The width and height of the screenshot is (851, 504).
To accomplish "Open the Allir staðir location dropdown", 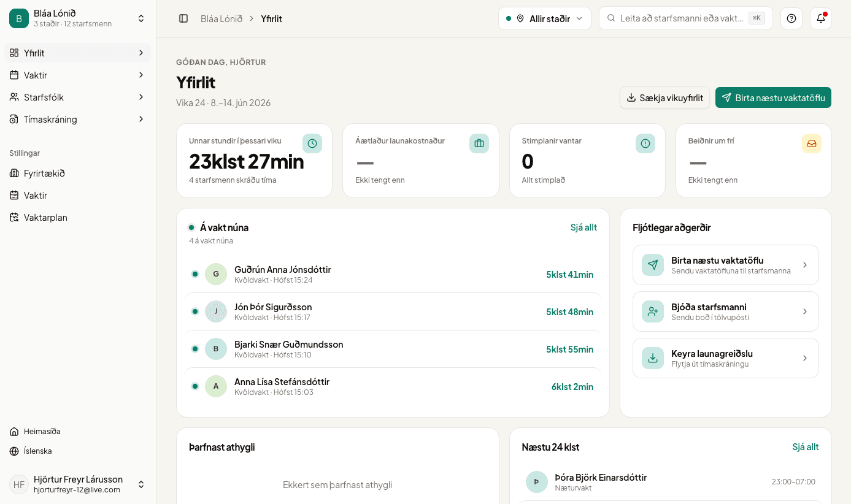I will coord(545,18).
